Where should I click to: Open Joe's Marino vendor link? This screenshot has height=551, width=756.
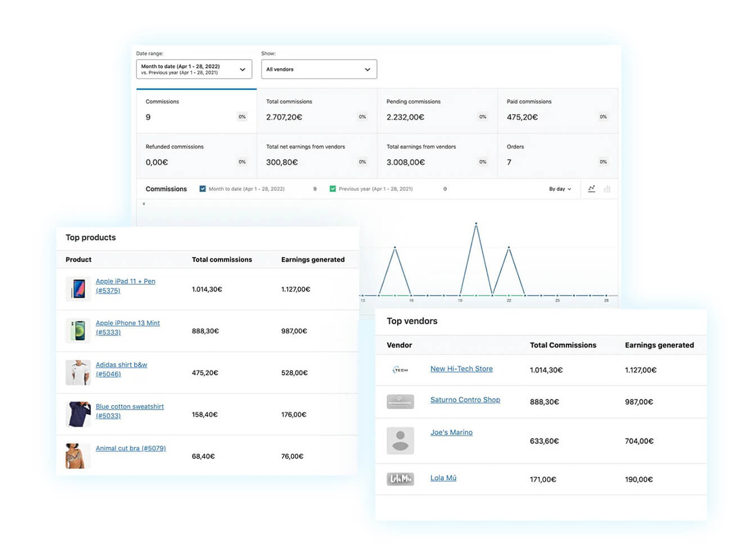(x=451, y=432)
